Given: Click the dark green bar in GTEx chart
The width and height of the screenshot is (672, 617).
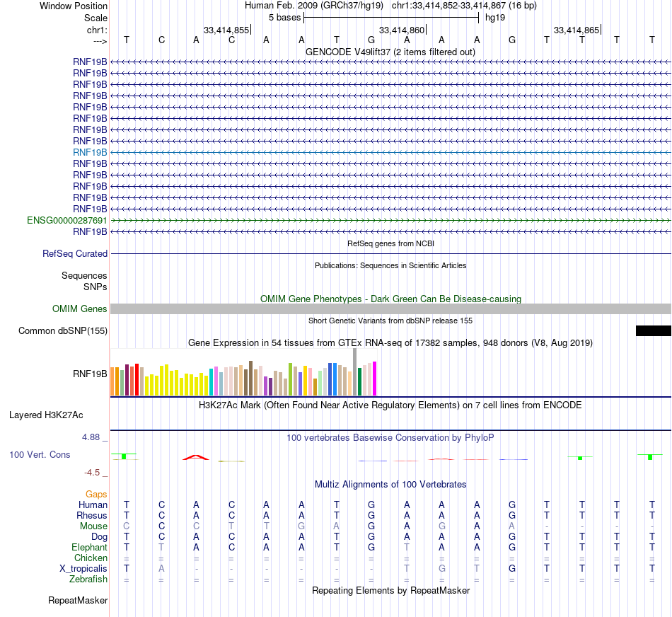Looking at the screenshot, I should click(359, 381).
